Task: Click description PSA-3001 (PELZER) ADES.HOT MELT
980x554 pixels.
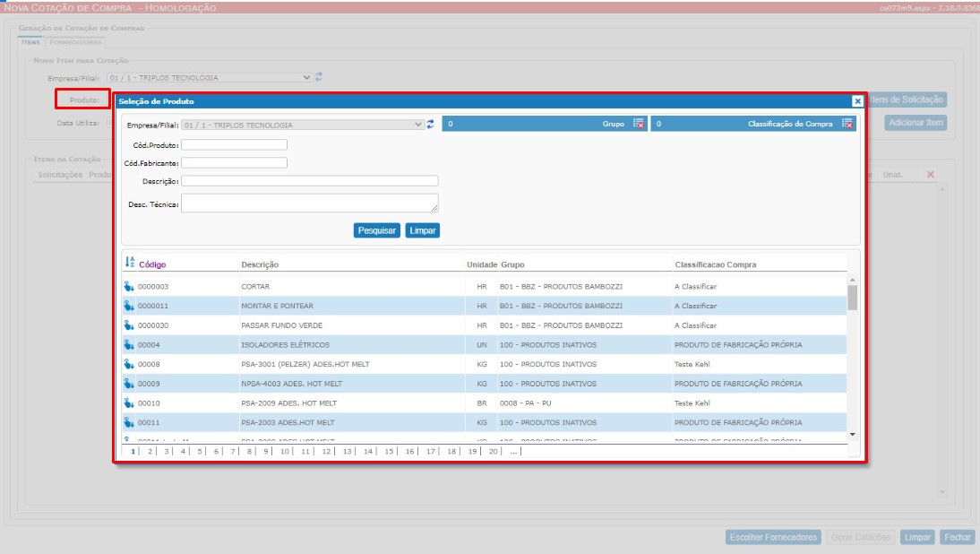Action: click(x=305, y=364)
